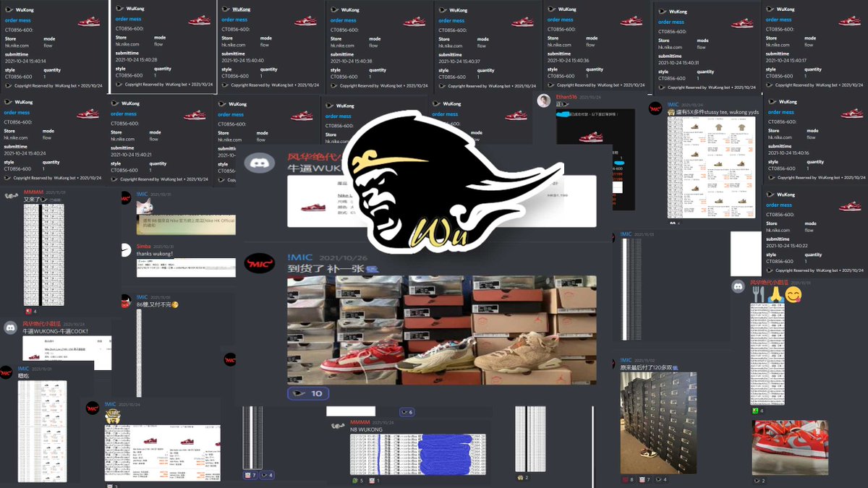Click order mess title on 15:40:40 card
The image size is (868, 488).
[235, 20]
